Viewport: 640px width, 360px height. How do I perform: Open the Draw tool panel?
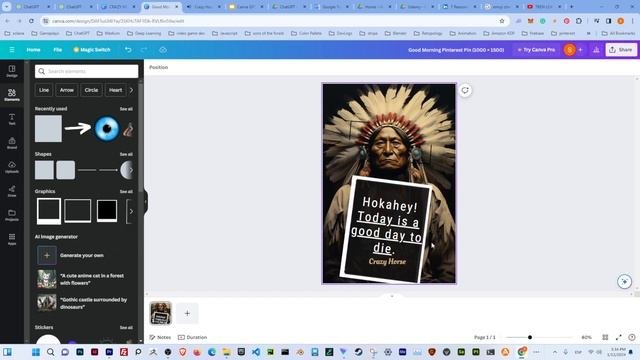pyautogui.click(x=12, y=191)
